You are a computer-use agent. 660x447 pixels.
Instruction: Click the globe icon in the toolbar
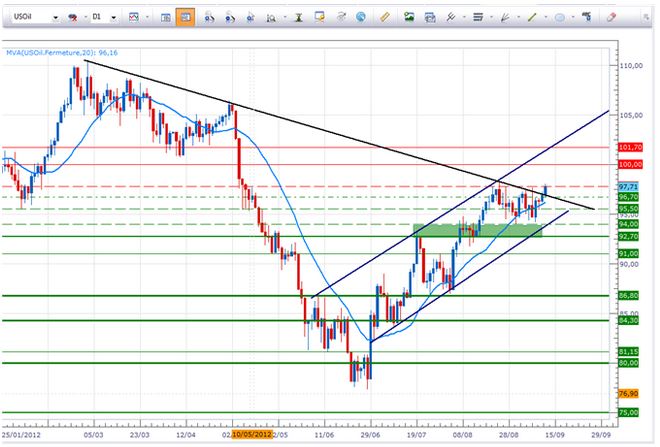(361, 17)
